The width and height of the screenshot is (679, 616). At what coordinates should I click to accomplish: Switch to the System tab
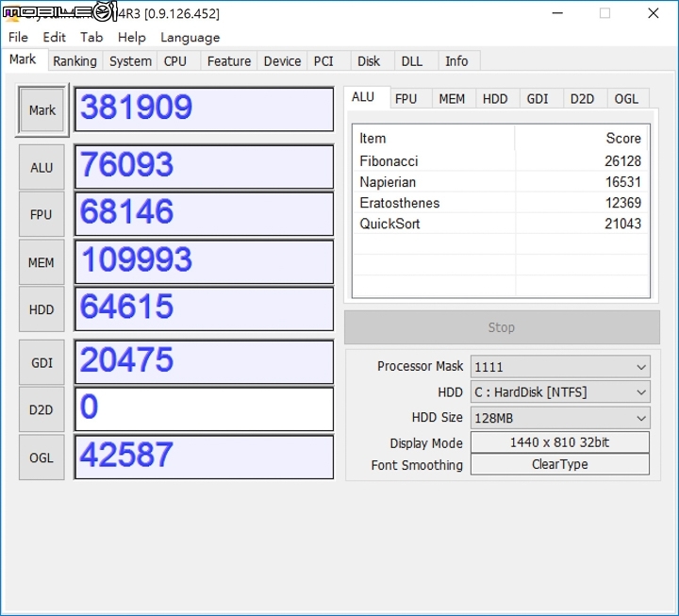(130, 61)
